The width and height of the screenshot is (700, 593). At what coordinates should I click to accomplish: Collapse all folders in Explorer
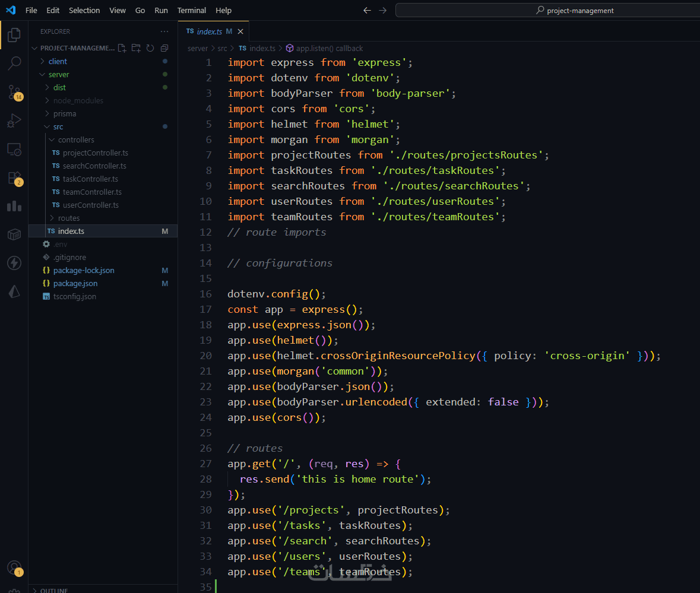(164, 48)
